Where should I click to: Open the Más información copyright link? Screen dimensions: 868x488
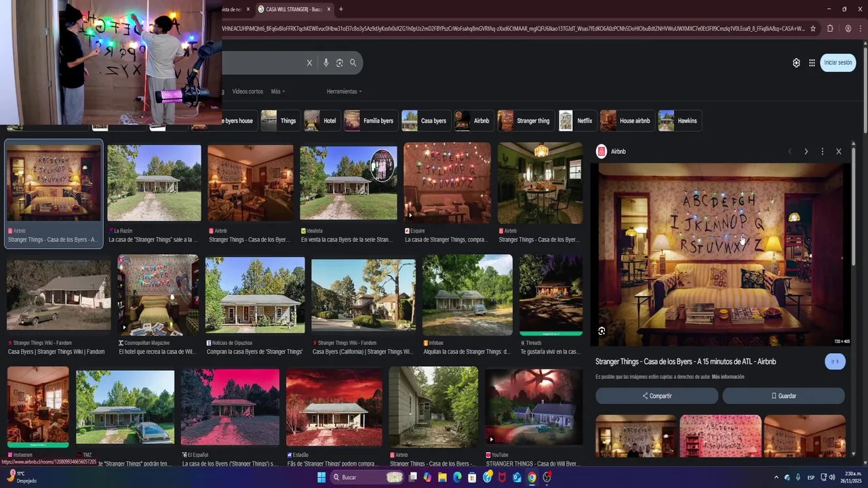[x=728, y=377]
